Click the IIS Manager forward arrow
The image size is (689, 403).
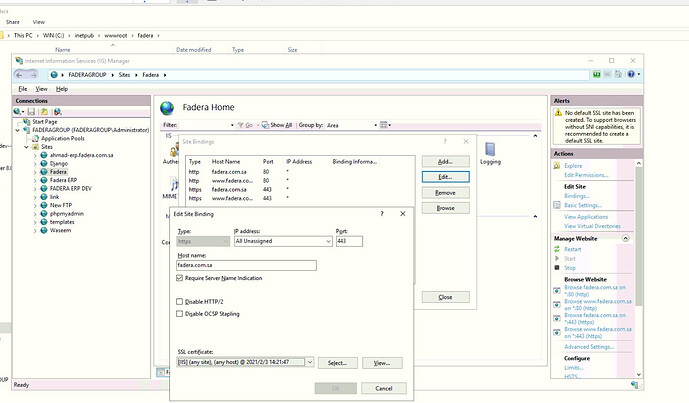tap(33, 75)
